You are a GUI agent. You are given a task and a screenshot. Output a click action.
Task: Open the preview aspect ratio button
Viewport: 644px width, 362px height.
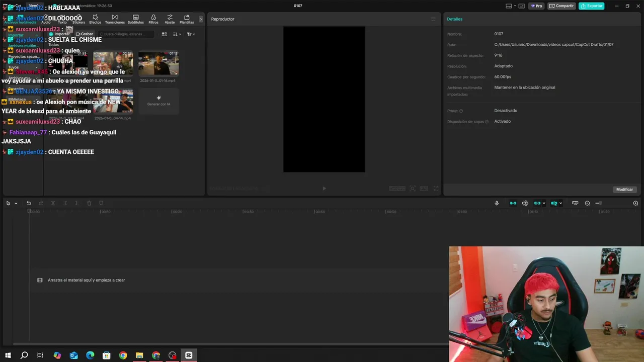coord(424,189)
